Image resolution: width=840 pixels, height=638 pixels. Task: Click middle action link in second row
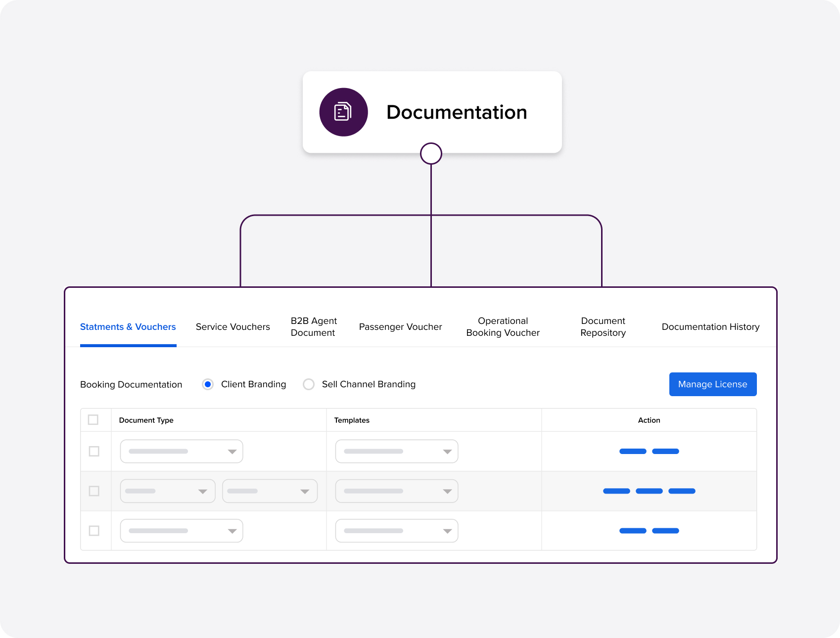pos(649,491)
